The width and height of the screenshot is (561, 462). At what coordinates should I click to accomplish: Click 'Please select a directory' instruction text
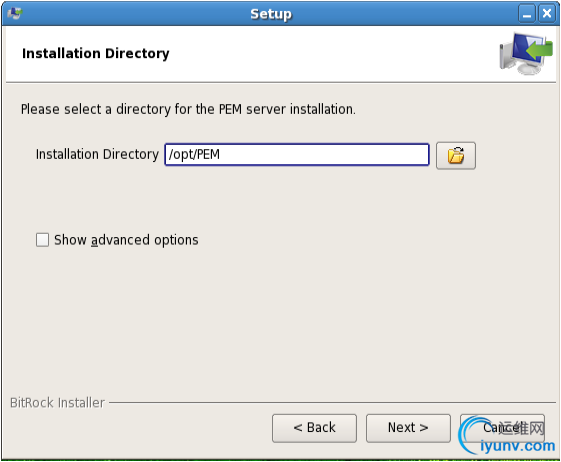[188, 109]
